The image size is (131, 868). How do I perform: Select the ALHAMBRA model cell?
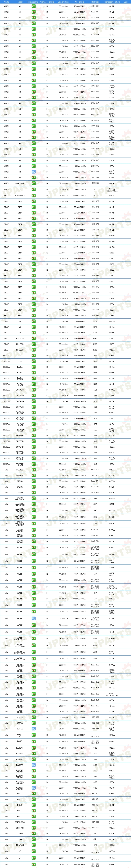(x=19, y=196)
